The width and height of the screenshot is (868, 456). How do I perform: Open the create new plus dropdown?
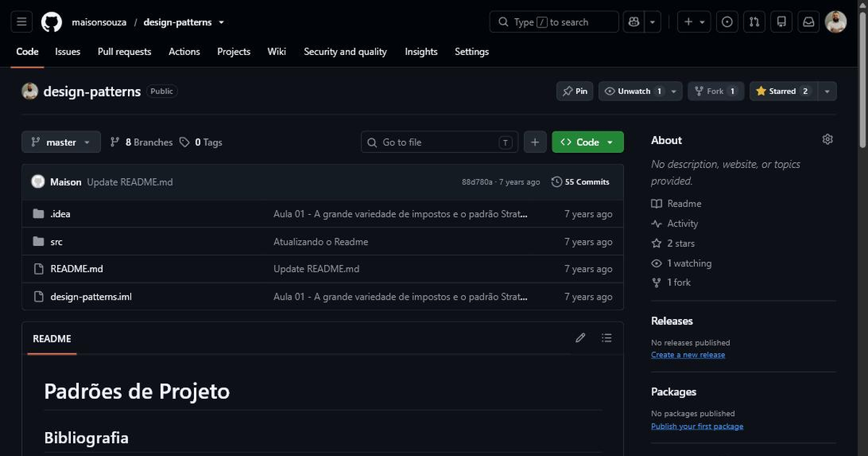(694, 22)
